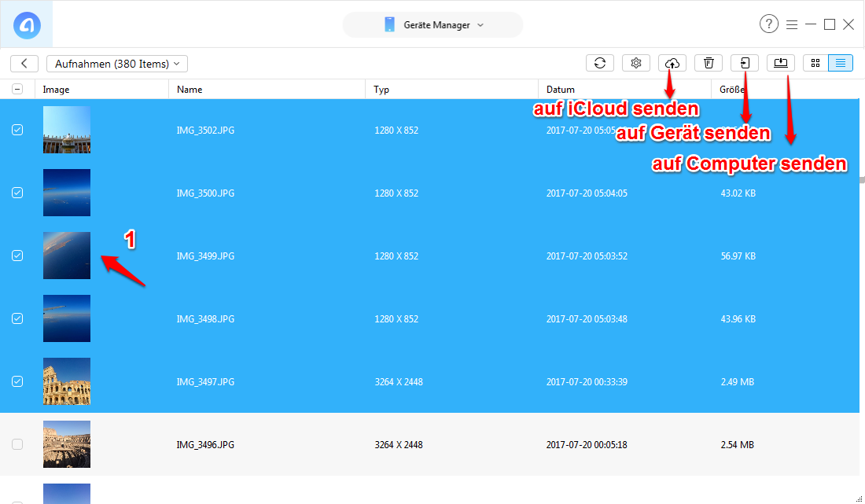Open the IMG_3498.JPG thumbnail
The height and width of the screenshot is (504, 865).
point(67,318)
